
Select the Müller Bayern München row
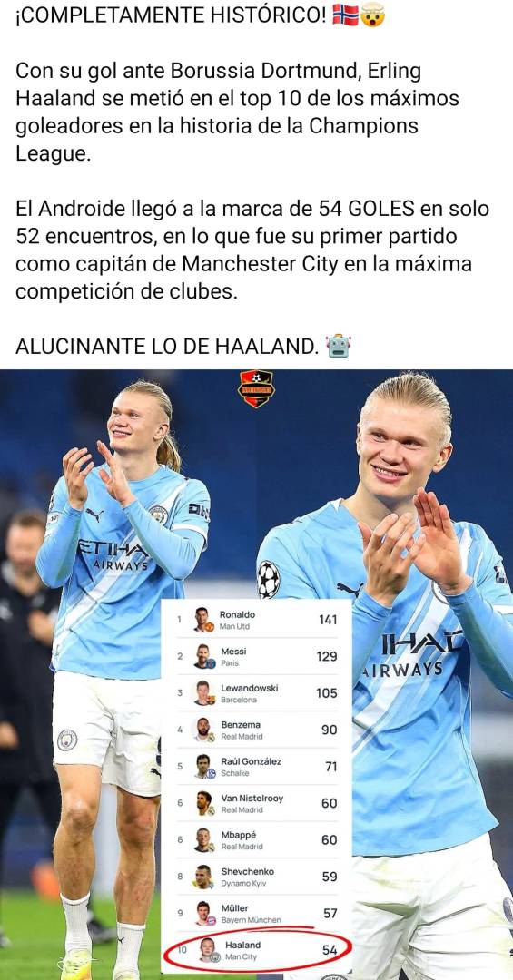point(256,914)
